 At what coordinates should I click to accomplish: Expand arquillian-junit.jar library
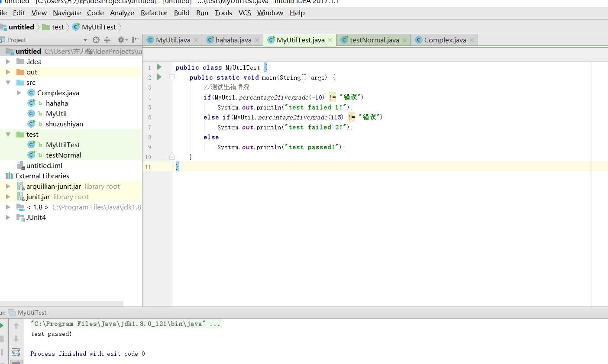pyautogui.click(x=8, y=186)
